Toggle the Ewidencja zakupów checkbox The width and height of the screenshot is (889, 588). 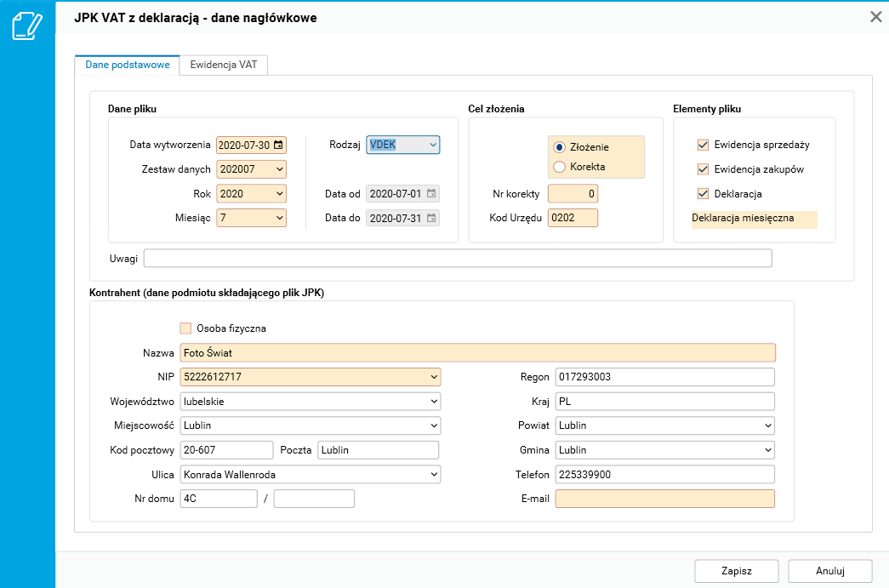(703, 169)
